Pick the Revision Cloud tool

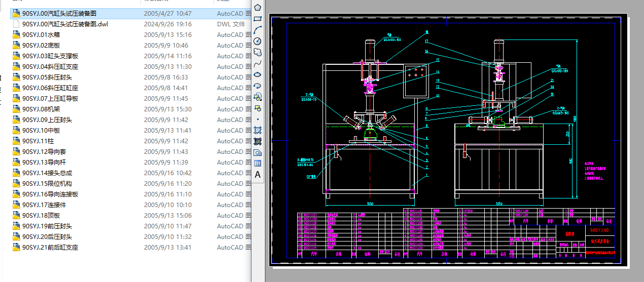(x=258, y=52)
